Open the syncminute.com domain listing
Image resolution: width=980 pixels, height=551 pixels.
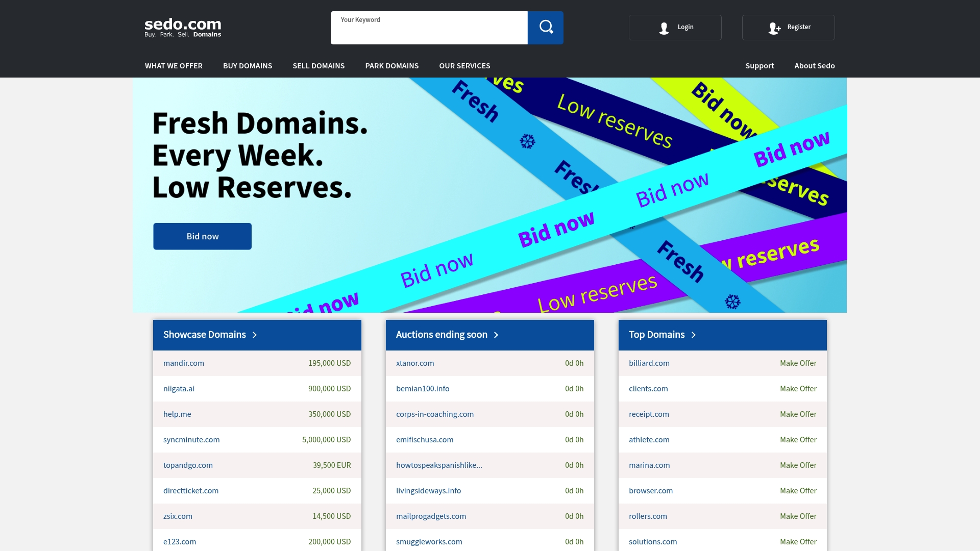pos(191,439)
